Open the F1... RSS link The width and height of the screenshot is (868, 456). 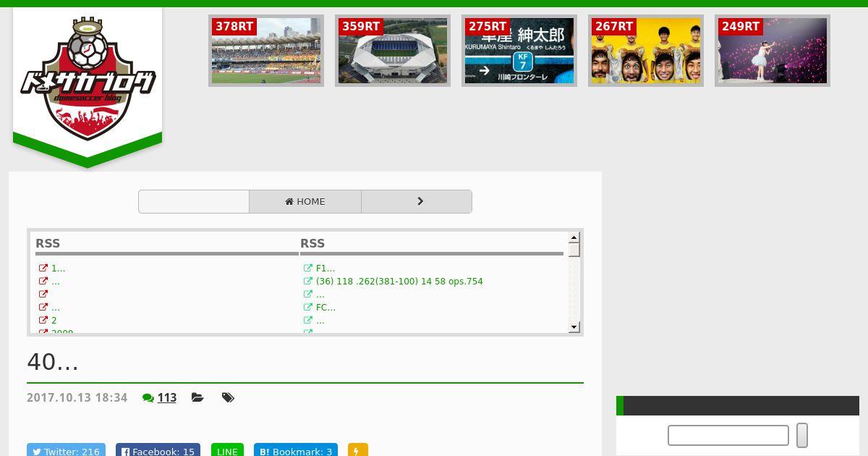[325, 268]
